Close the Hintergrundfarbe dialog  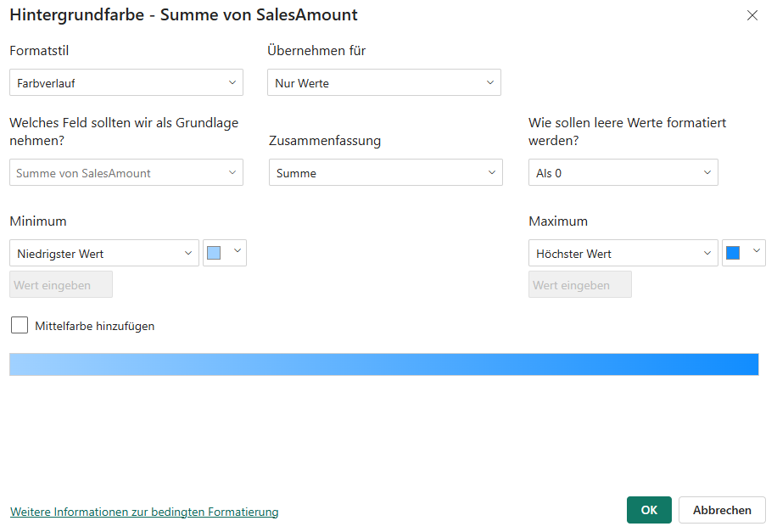click(752, 15)
